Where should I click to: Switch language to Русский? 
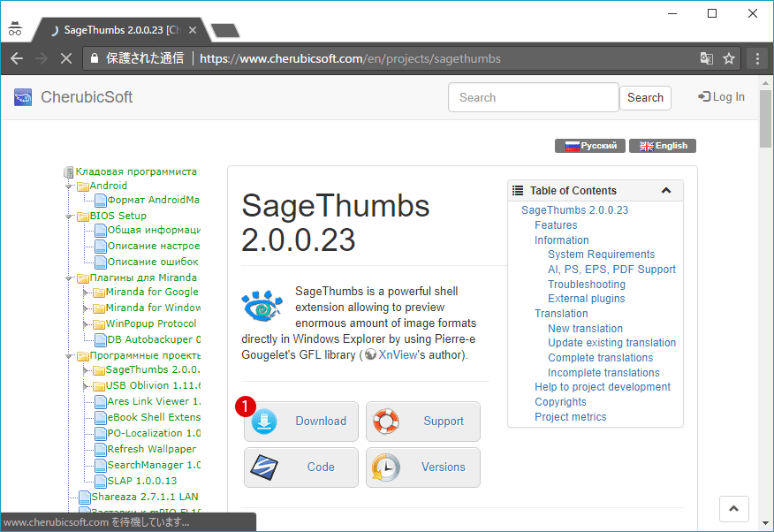(x=590, y=146)
